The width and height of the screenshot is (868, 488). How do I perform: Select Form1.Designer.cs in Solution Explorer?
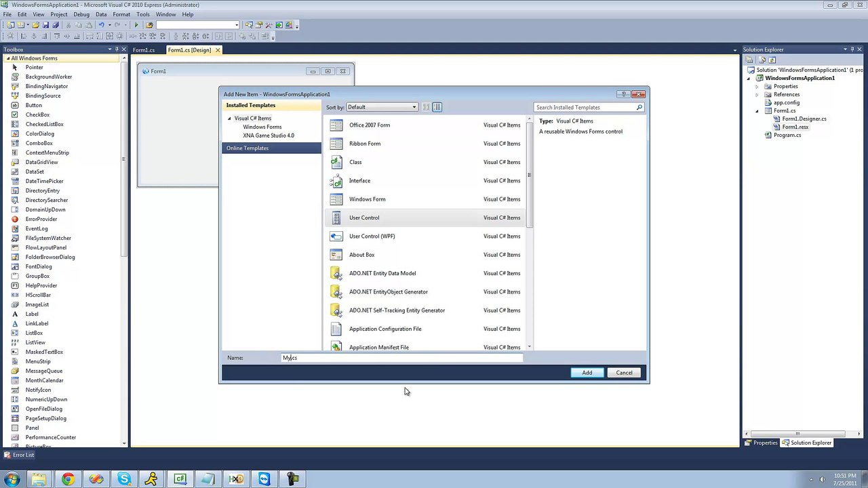pos(804,119)
